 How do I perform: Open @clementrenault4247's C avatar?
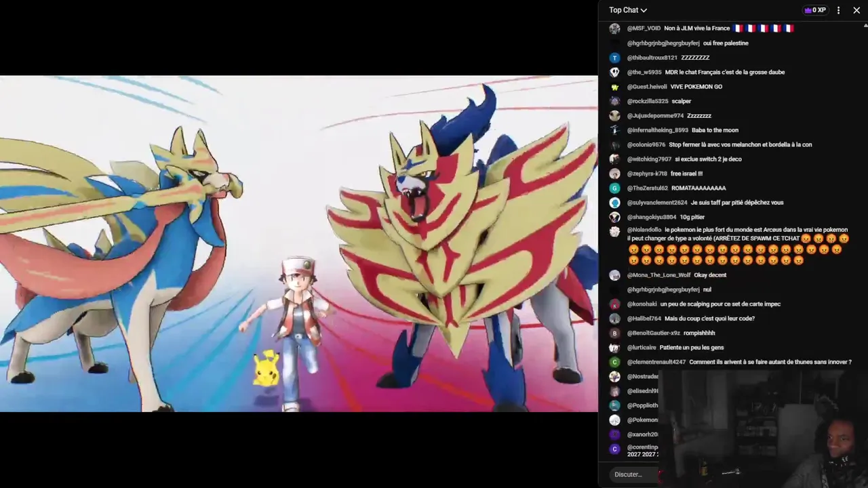(x=614, y=362)
